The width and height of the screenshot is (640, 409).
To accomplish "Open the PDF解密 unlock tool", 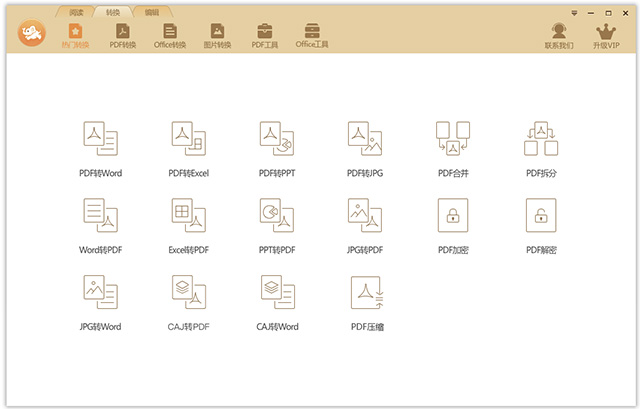I will coord(541,226).
